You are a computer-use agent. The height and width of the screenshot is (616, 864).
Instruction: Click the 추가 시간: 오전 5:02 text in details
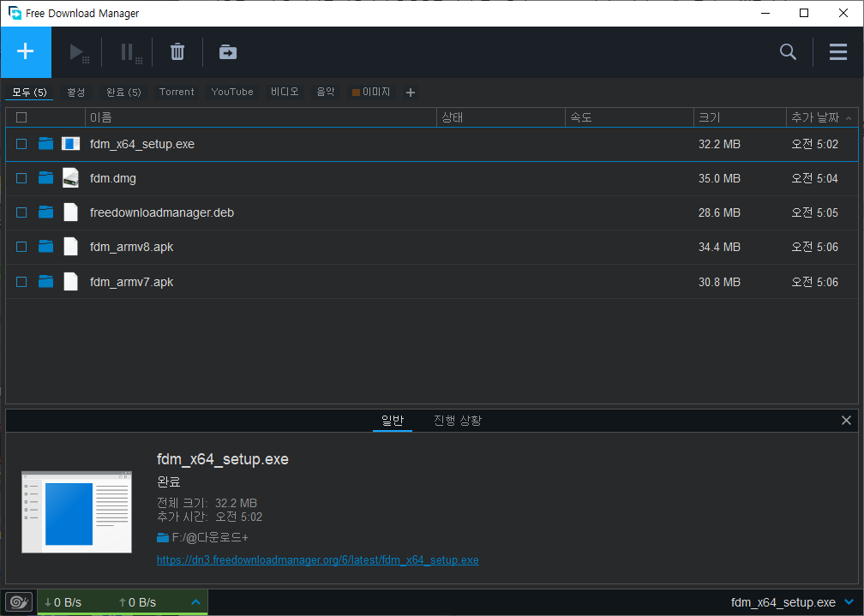coord(209,517)
